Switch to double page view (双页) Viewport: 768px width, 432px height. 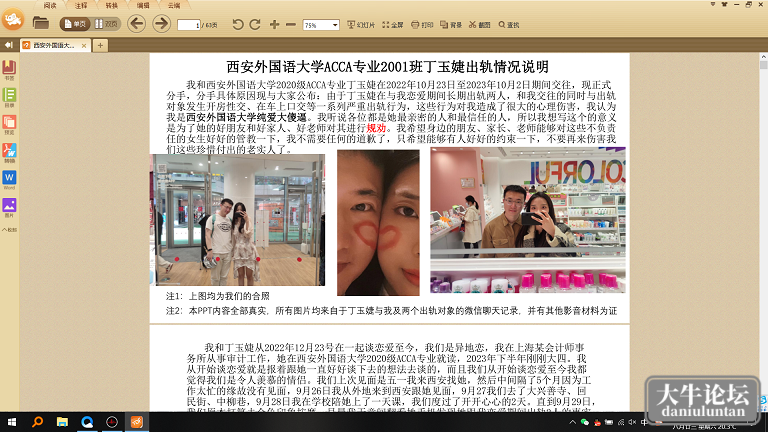coord(106,24)
